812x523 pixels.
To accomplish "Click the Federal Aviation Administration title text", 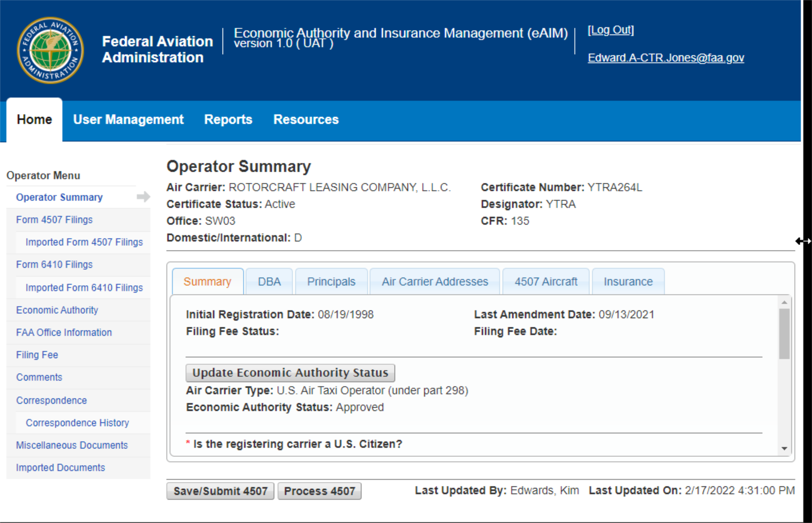I will pos(157,49).
